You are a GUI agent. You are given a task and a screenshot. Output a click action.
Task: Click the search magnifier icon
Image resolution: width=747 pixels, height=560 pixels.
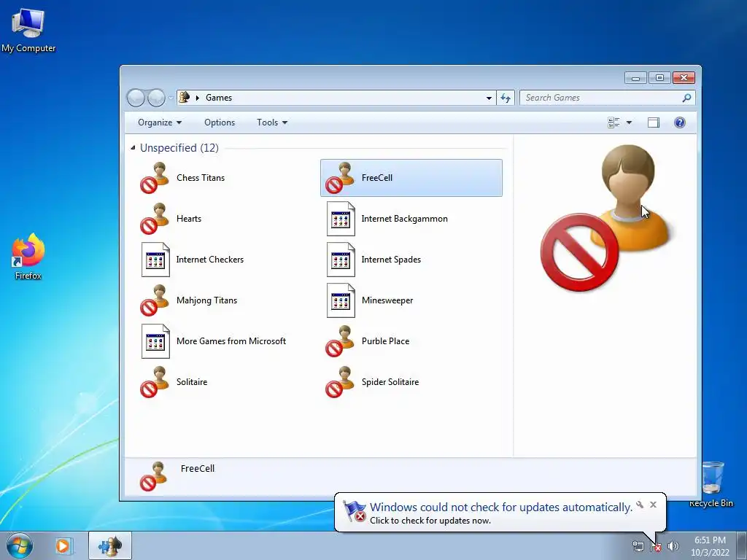(686, 98)
